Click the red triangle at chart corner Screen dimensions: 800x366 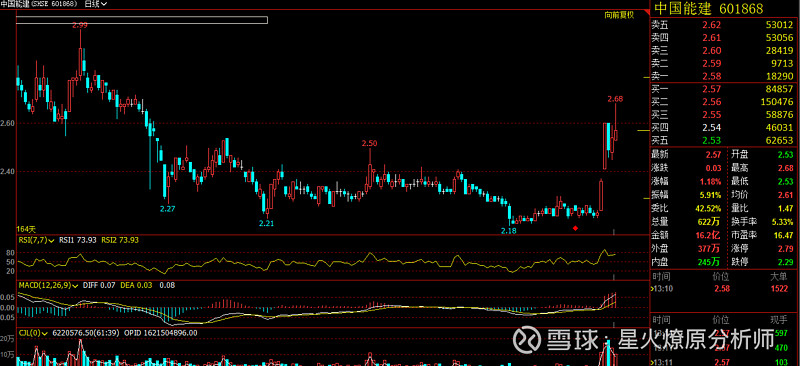click(646, 12)
